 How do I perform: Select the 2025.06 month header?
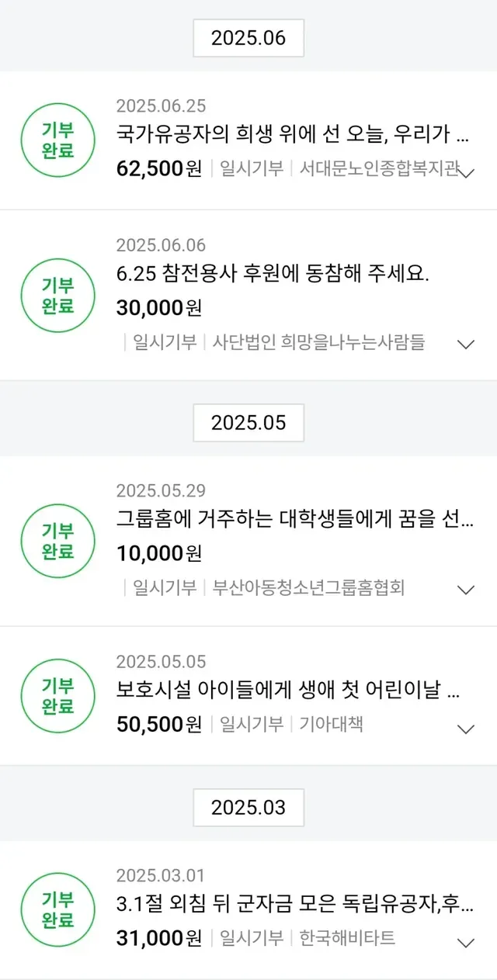(x=248, y=37)
